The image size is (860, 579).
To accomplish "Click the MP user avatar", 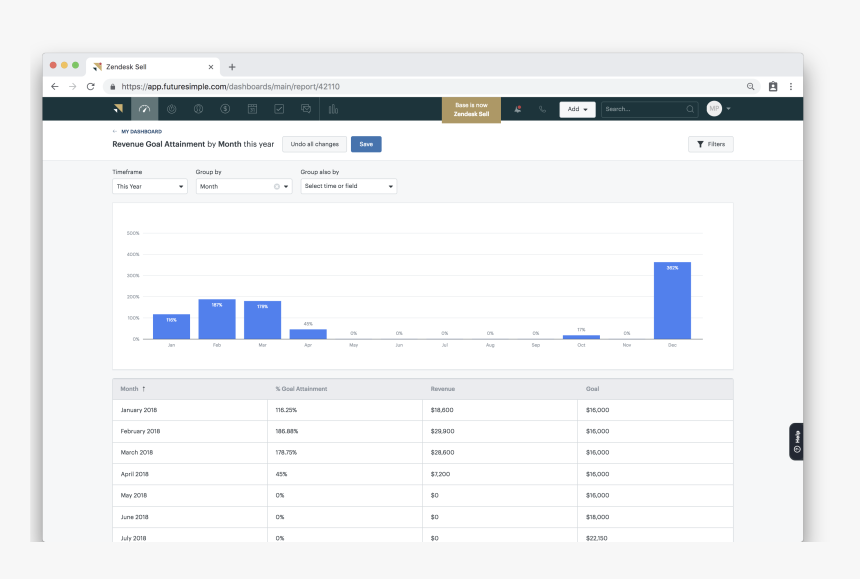I will (x=714, y=109).
